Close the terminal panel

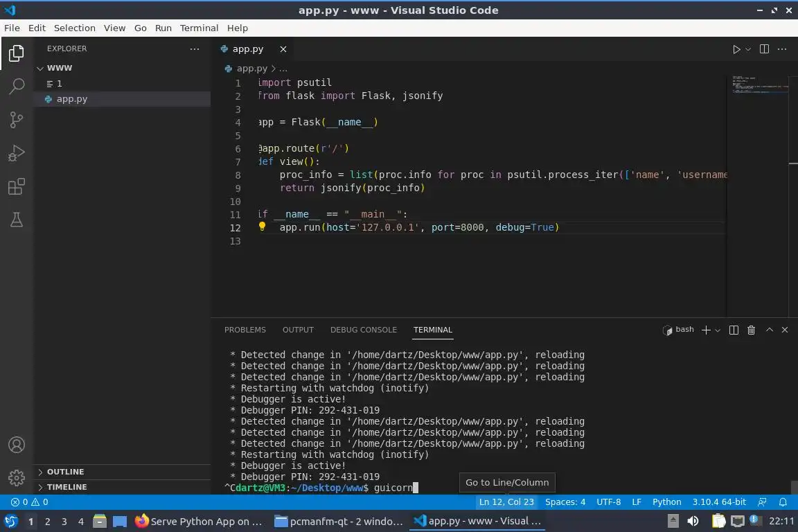tap(785, 330)
